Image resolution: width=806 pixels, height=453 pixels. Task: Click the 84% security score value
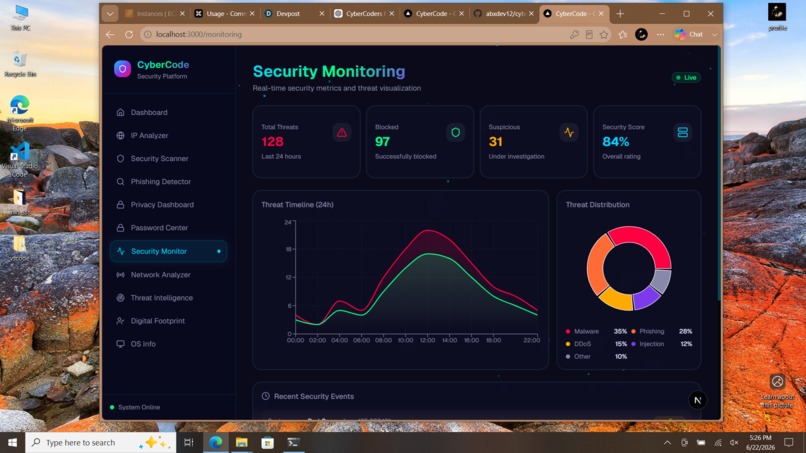615,141
